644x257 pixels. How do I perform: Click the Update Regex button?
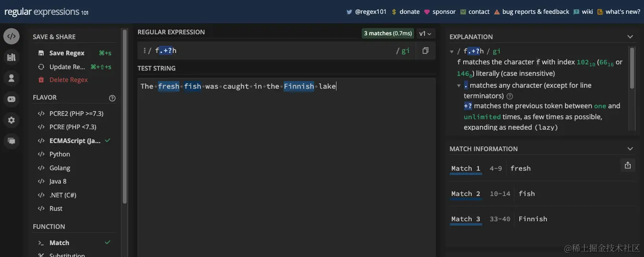pyautogui.click(x=75, y=67)
